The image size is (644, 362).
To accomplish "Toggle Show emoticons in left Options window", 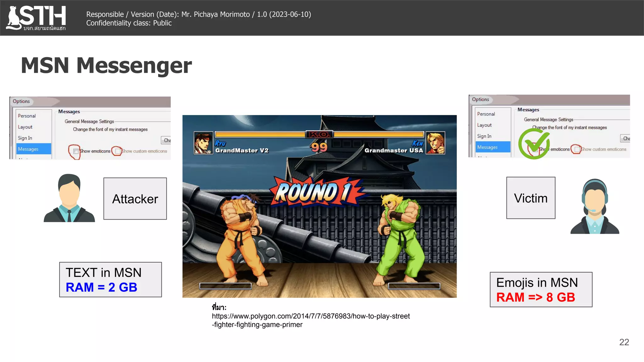I will pos(76,151).
